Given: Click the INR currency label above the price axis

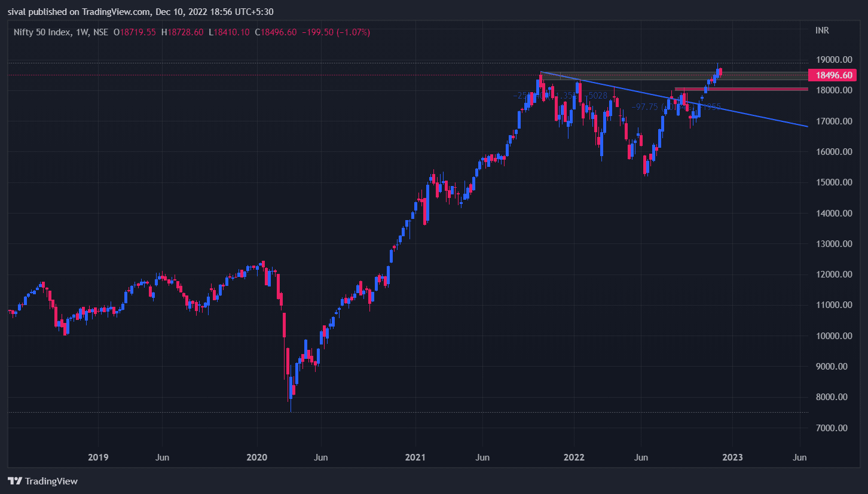Looking at the screenshot, I should tap(822, 30).
